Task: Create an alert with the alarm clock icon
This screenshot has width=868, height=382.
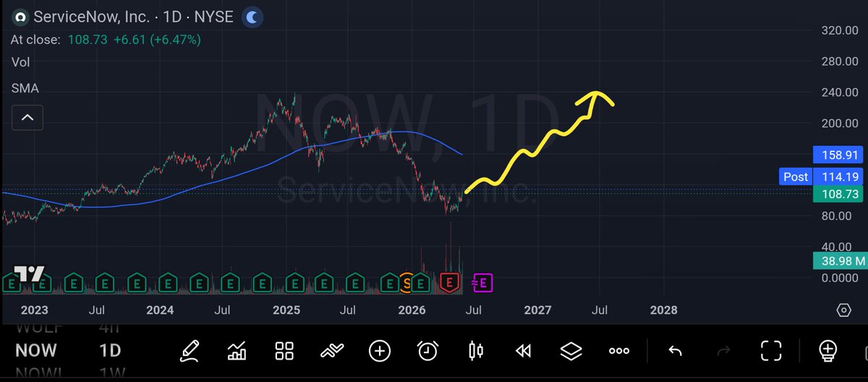Action: tap(428, 351)
